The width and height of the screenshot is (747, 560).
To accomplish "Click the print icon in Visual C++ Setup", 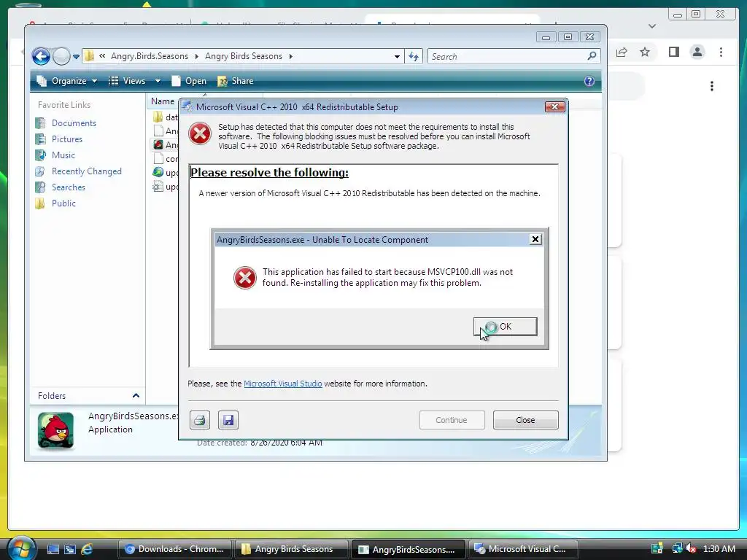I will [x=200, y=420].
